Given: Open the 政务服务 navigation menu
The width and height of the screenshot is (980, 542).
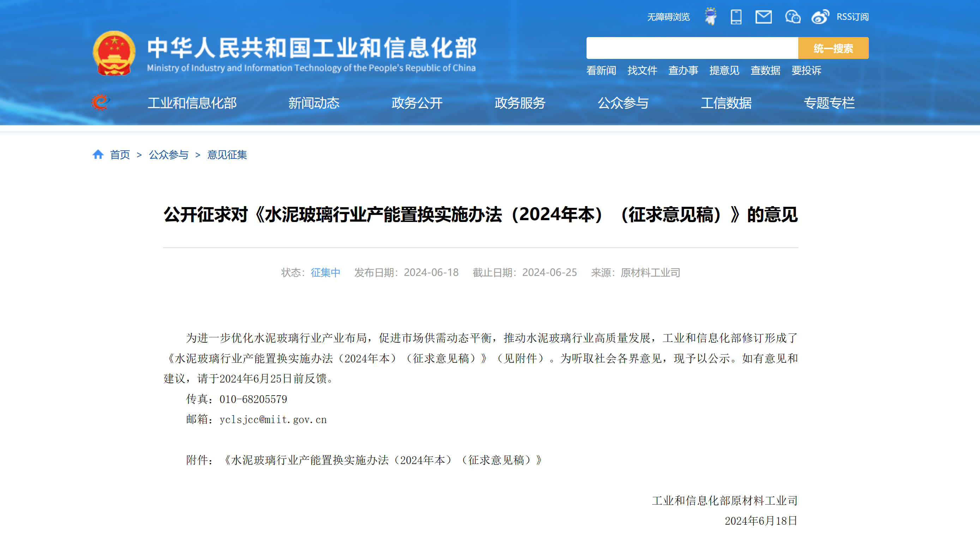Looking at the screenshot, I should [520, 103].
